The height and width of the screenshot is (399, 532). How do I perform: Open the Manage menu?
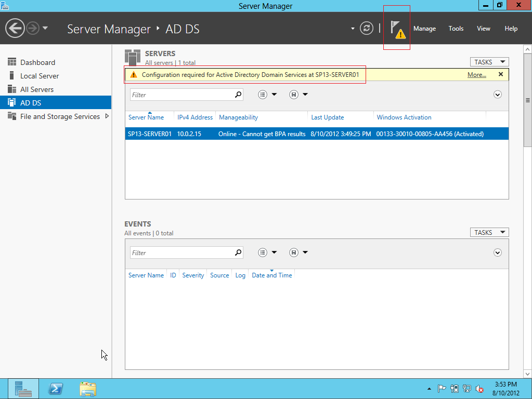[424, 29]
